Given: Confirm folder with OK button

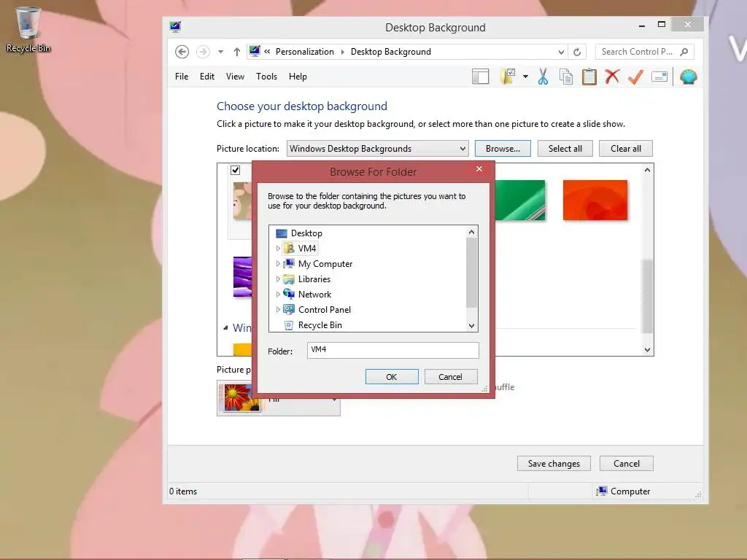Looking at the screenshot, I should [392, 377].
